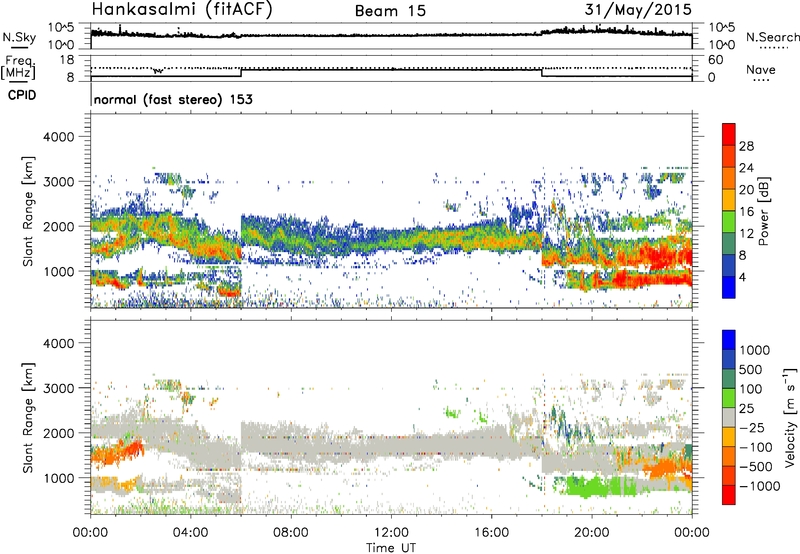
Task: Click the red -1000 velocity colorbar segment
Action: 729,495
